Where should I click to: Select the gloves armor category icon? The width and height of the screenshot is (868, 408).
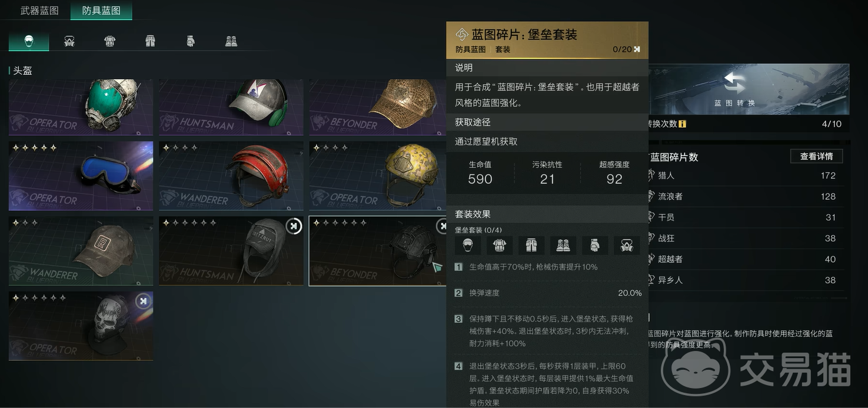point(190,41)
